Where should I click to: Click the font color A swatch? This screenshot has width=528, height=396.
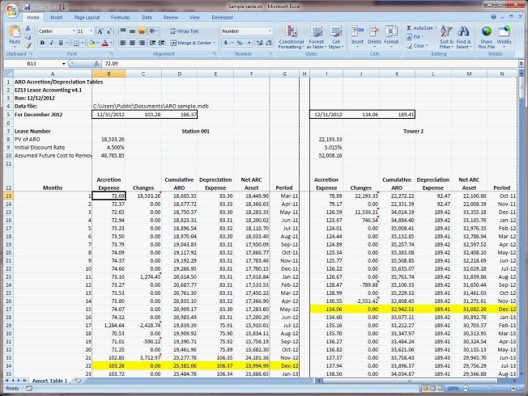(x=105, y=43)
